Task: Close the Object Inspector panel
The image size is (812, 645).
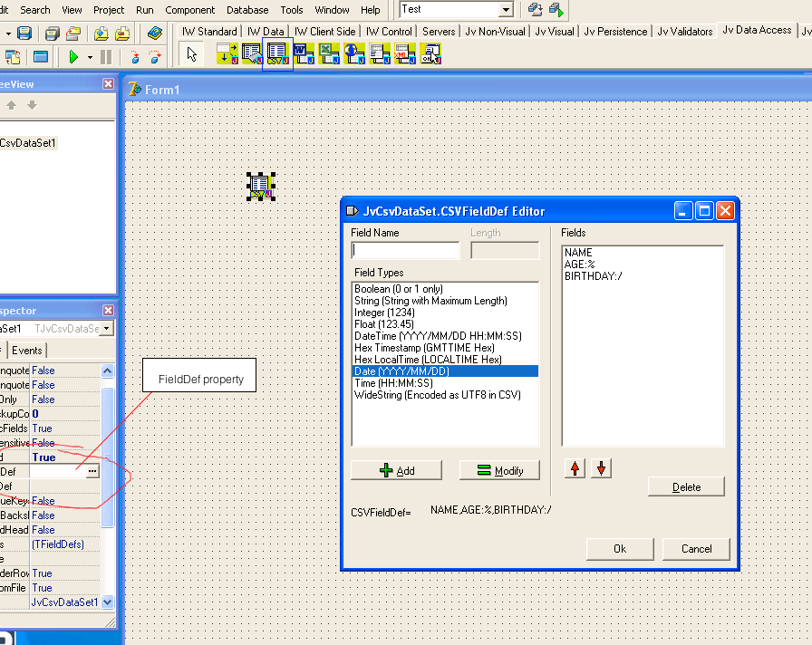Action: (x=108, y=310)
